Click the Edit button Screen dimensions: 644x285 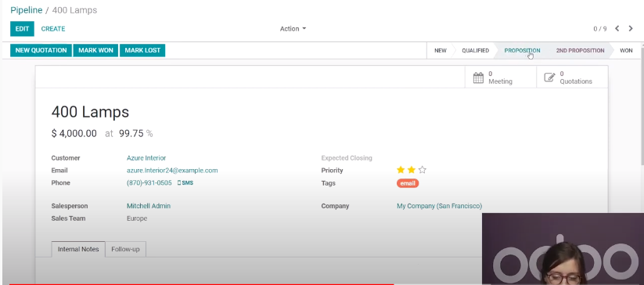click(x=22, y=29)
